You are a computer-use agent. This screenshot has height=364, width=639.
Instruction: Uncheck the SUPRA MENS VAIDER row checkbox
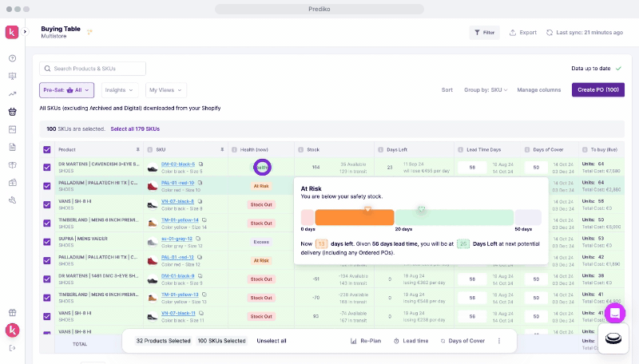pos(47,242)
